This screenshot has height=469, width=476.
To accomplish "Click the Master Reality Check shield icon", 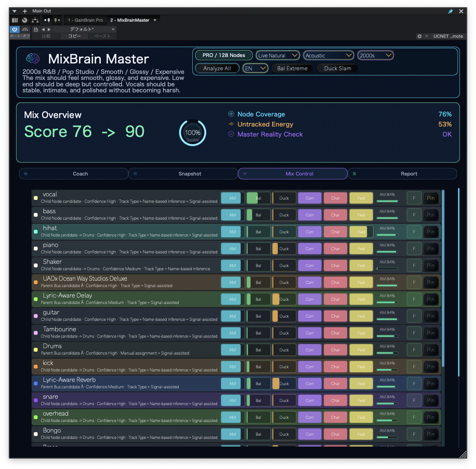I will coord(231,134).
